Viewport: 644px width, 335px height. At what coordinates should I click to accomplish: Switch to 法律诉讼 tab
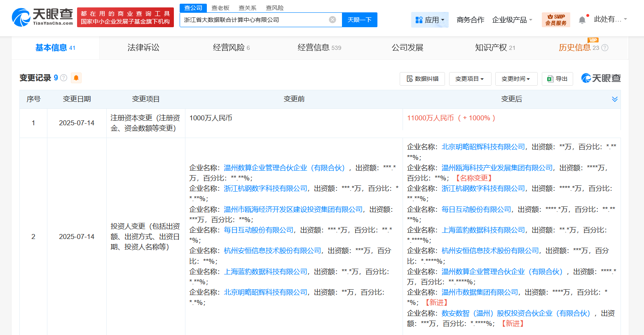point(143,48)
